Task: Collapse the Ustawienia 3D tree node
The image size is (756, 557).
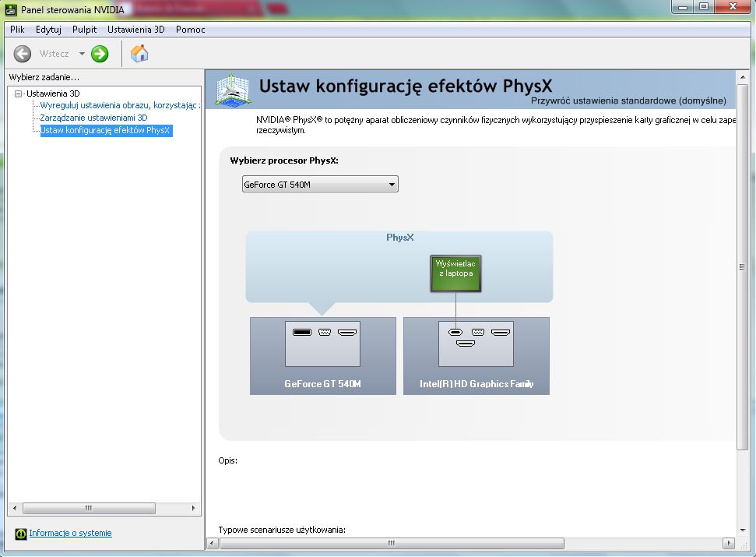Action: click(x=19, y=93)
